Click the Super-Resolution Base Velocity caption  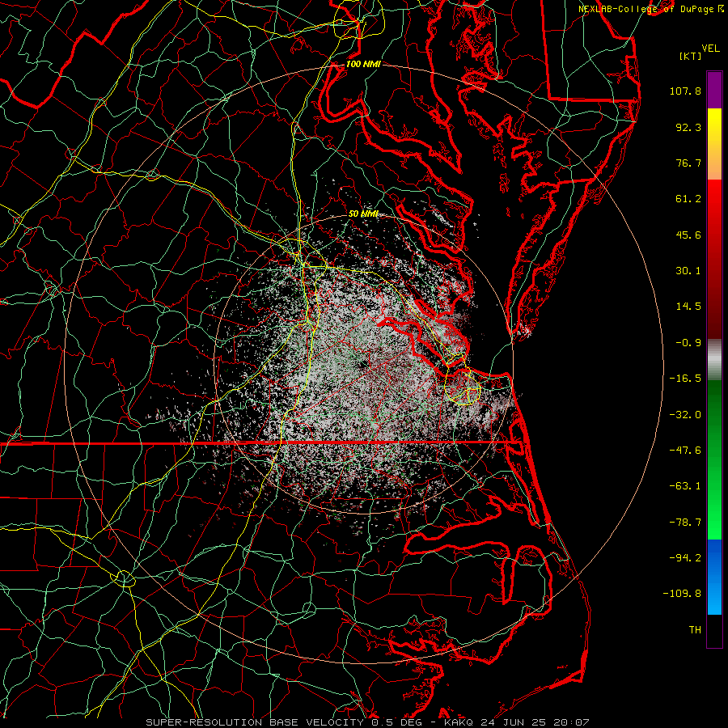[367, 722]
